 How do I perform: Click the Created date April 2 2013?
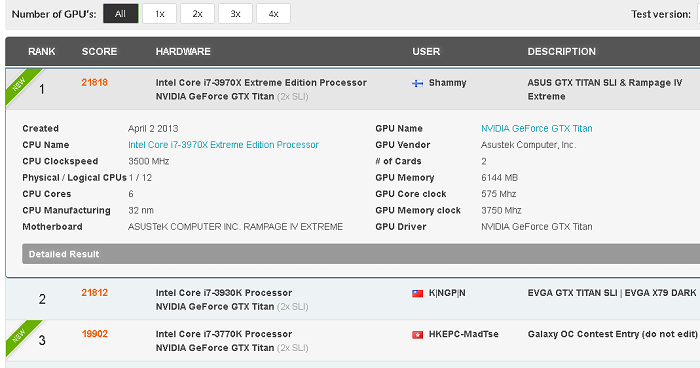[x=153, y=129]
